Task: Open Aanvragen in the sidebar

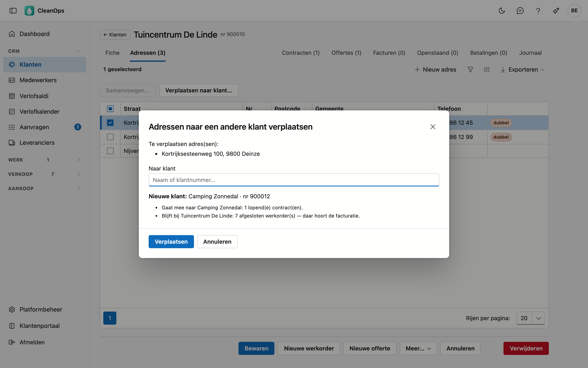Action: pyautogui.click(x=45, y=127)
